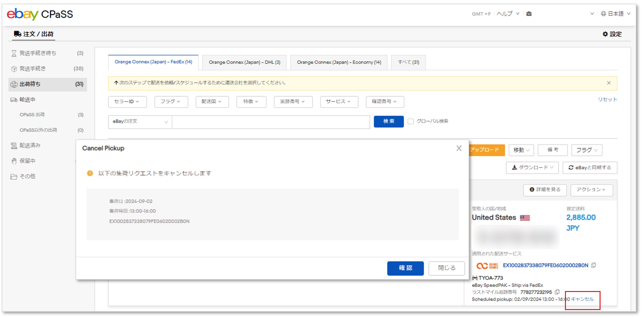
Task: Click the キャンセル link for scheduled pickup
Action: 582,299
